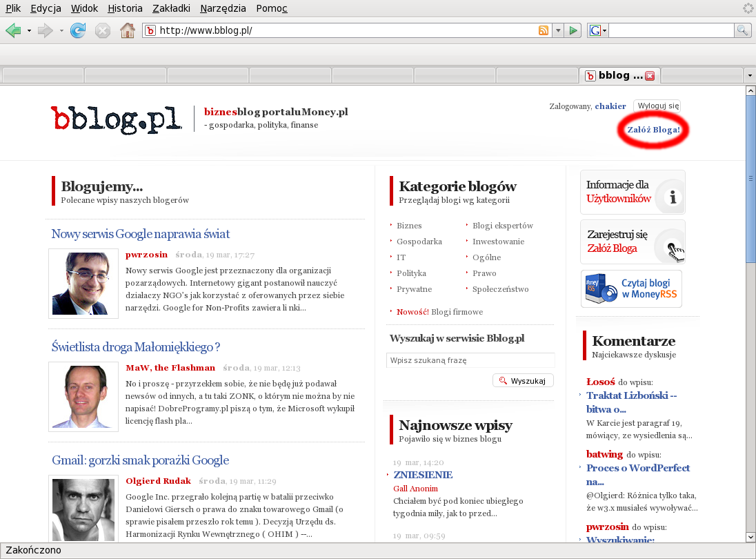Click the Wyloguj się button

pyautogui.click(x=658, y=106)
